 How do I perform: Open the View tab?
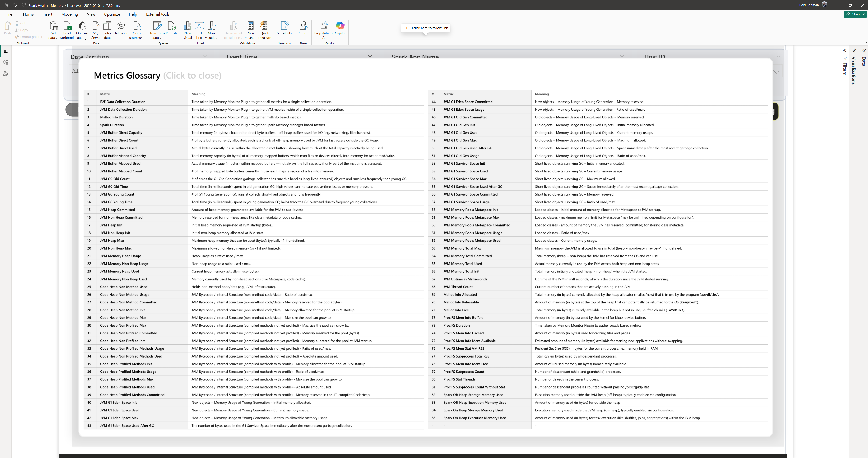91,14
